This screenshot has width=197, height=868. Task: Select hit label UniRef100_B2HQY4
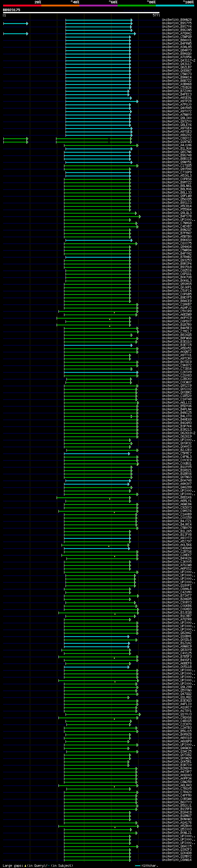[177, 768]
